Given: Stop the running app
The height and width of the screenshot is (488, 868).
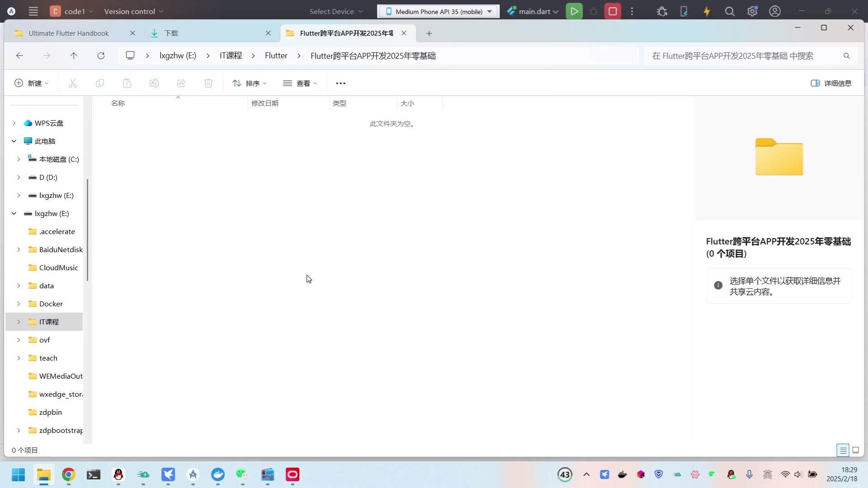Looking at the screenshot, I should 613,11.
